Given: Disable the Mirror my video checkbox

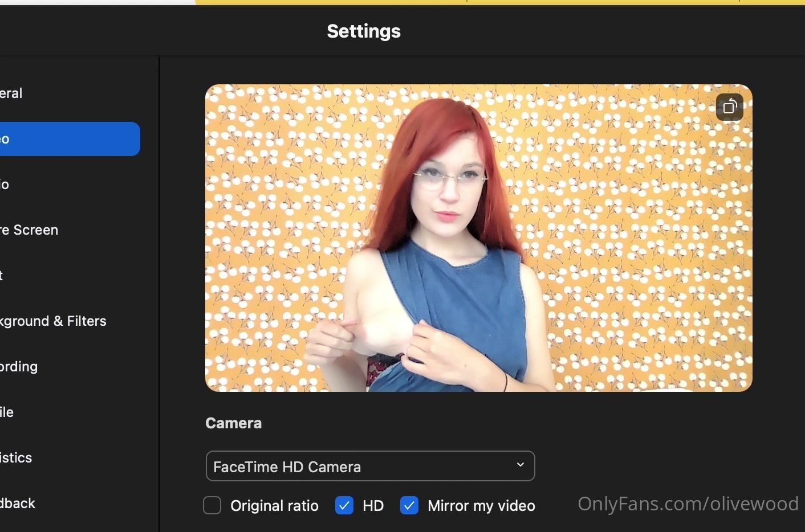Looking at the screenshot, I should [409, 505].
